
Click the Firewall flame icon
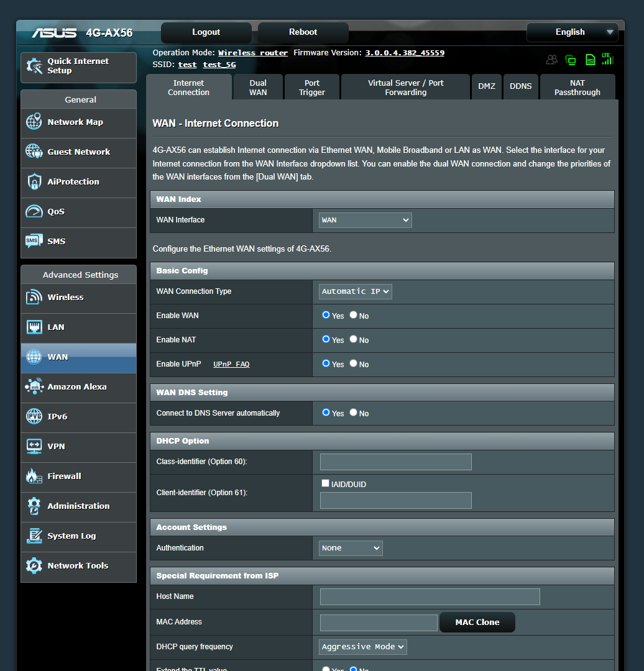(x=34, y=476)
